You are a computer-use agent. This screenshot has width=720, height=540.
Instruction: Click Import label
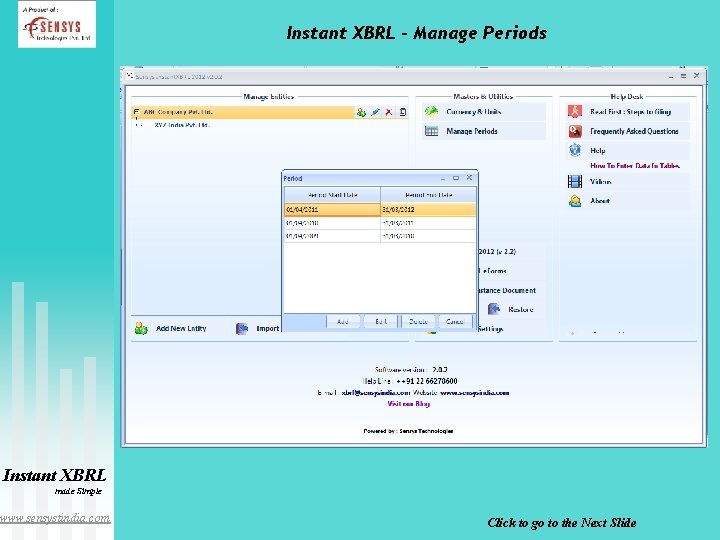268,328
